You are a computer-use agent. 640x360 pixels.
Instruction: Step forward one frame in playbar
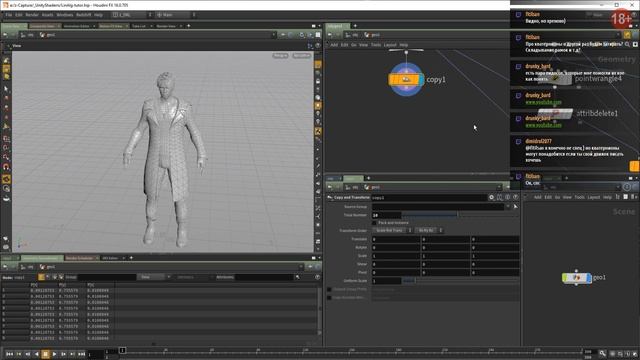[x=63, y=354]
